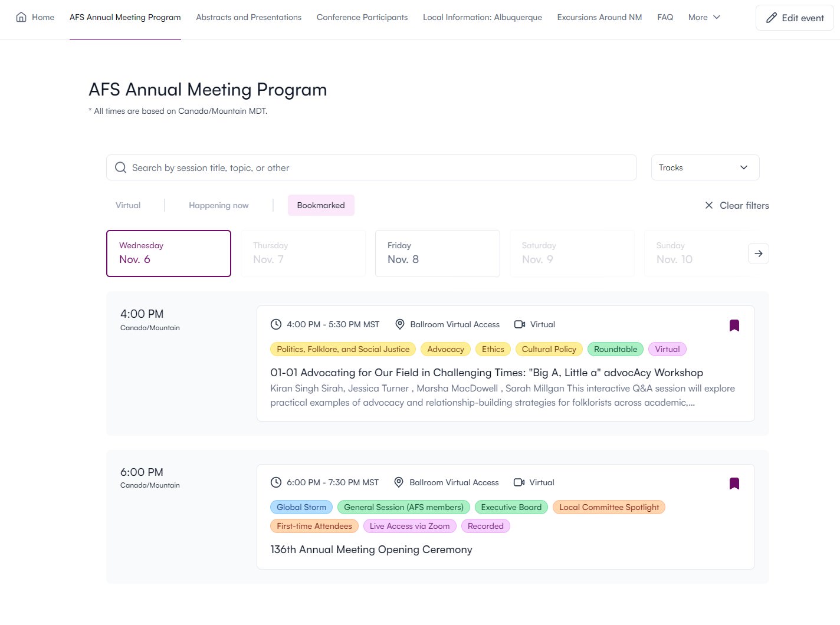Image resolution: width=840 pixels, height=625 pixels.
Task: Unbookmark the Opening Ceremony session
Action: (x=734, y=483)
